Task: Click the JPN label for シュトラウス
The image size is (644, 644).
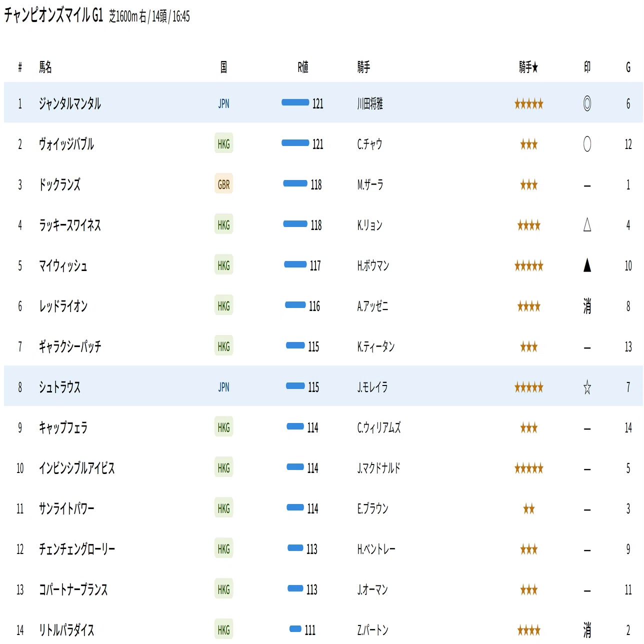Action: (223, 387)
